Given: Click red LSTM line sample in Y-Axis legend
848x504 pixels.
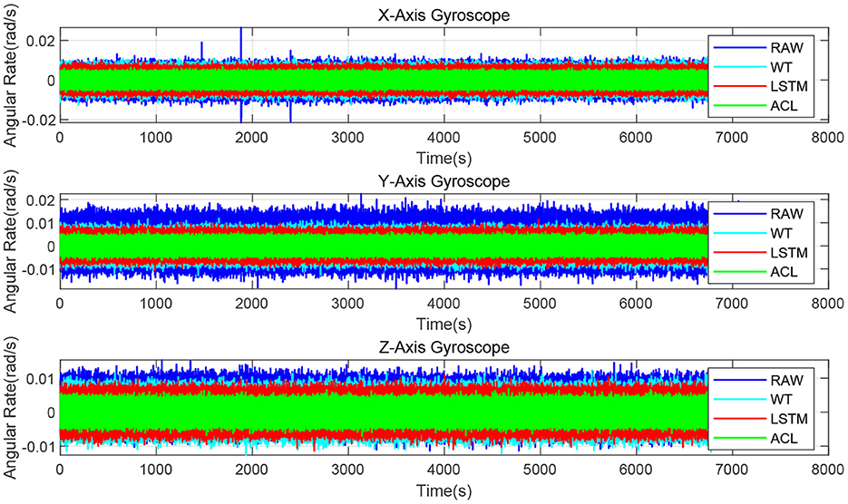Looking at the screenshot, I should [739, 253].
